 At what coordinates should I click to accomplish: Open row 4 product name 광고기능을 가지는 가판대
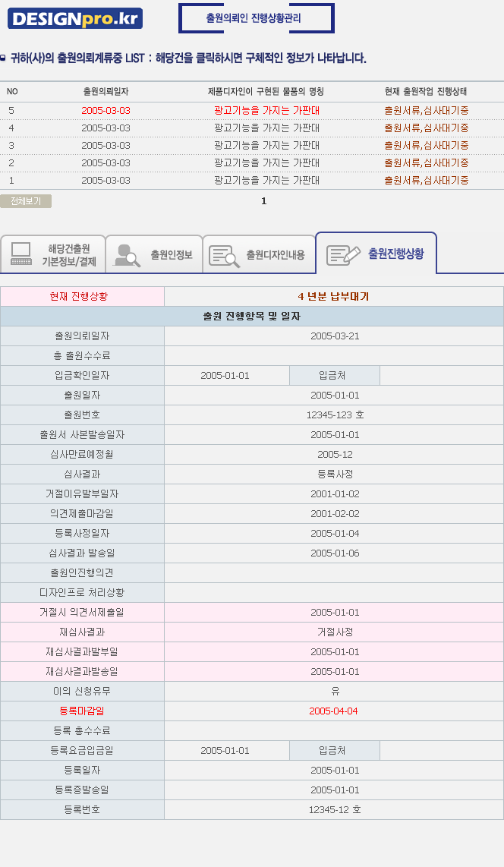[267, 128]
